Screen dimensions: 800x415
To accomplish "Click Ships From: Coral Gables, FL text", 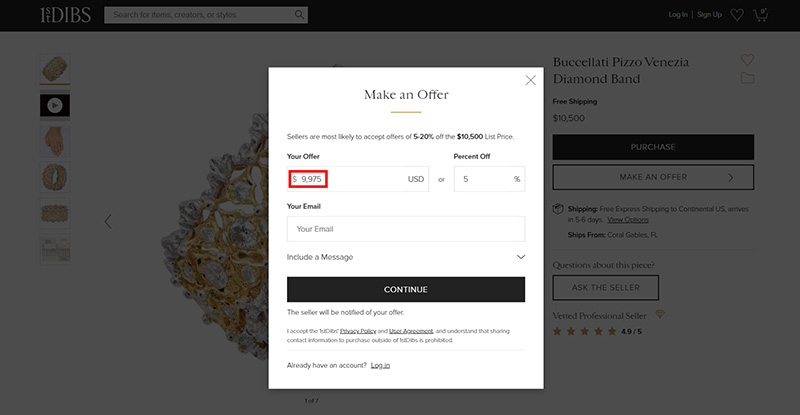I will [613, 235].
